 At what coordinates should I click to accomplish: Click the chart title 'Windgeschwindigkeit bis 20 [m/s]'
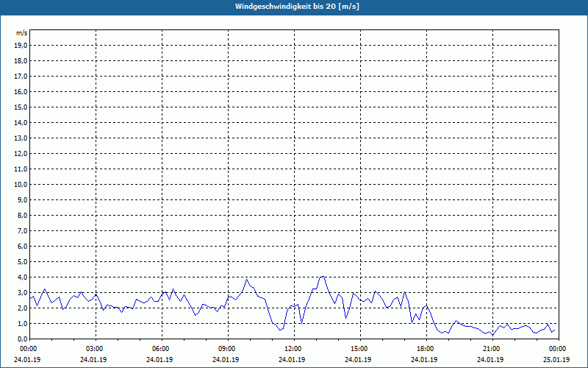pos(297,7)
